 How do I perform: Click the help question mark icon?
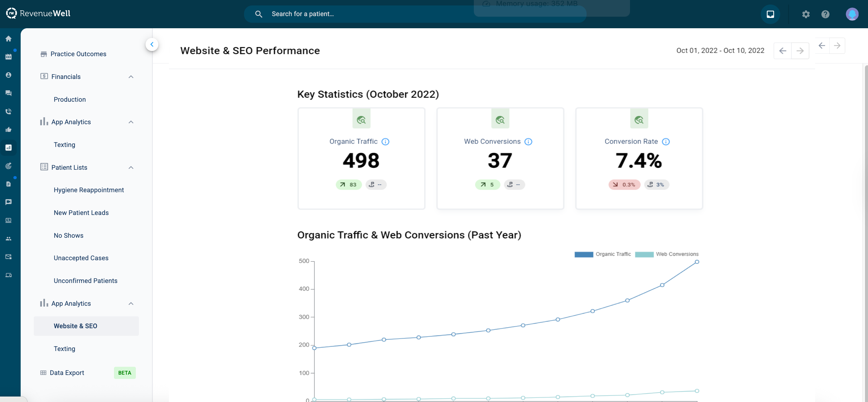pos(825,14)
